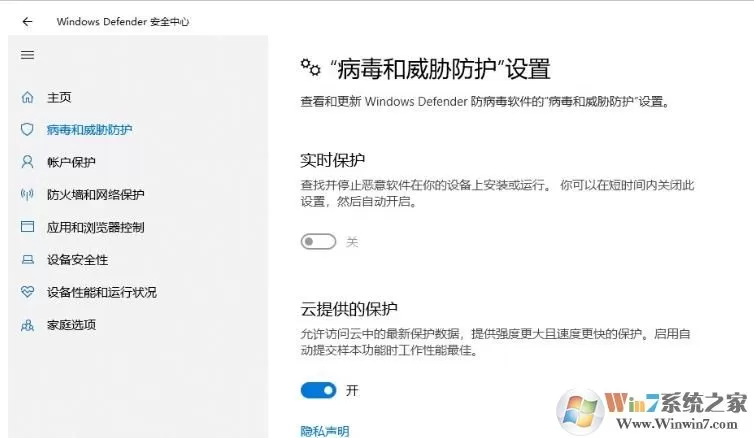
Task: Disable the 云提供的保护 toggle switch
Action: (318, 390)
